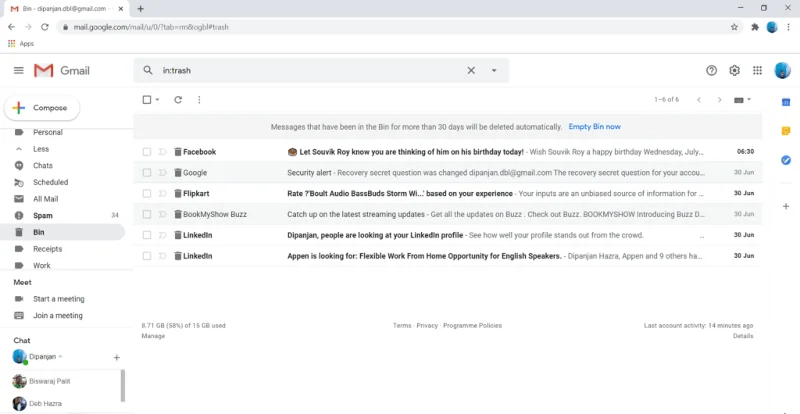The width and height of the screenshot is (800, 414).
Task: Open the Privacy link
Action: point(427,325)
